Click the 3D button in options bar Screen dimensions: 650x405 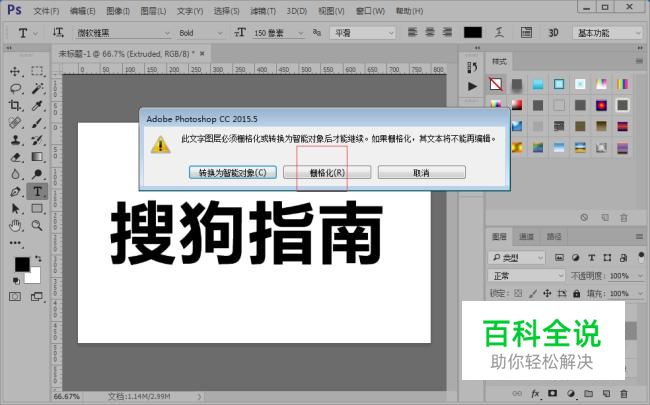(x=553, y=32)
